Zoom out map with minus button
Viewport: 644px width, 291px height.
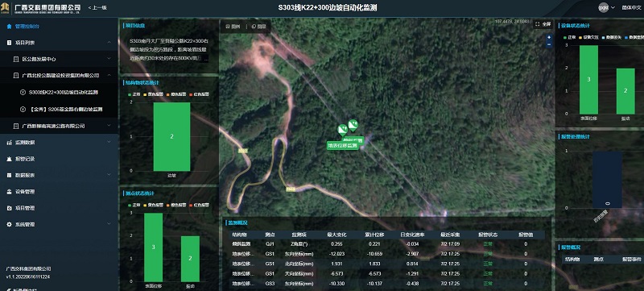click(x=549, y=44)
